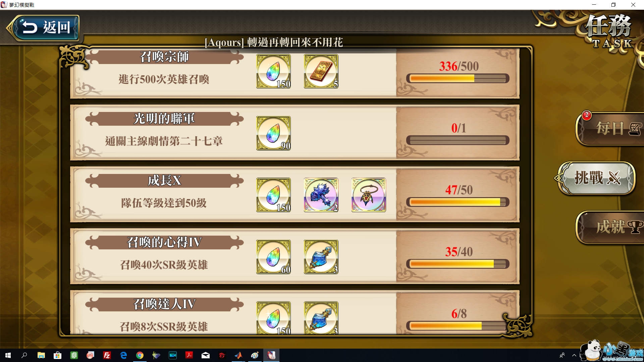Select the 60 crystal reward in 召喚的心得IV
This screenshot has width=644, height=362.
click(x=273, y=257)
